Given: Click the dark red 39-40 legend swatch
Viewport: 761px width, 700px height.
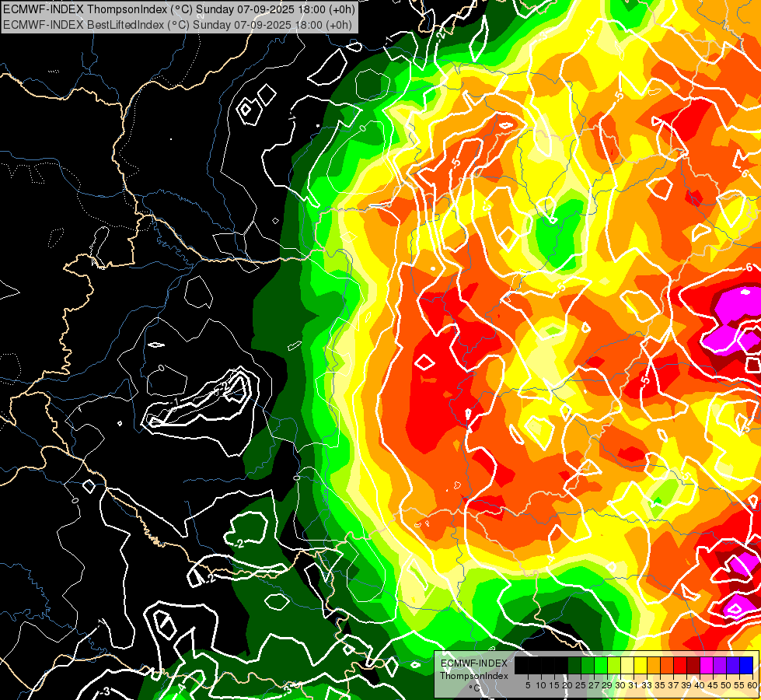Looking at the screenshot, I should coord(693,665).
